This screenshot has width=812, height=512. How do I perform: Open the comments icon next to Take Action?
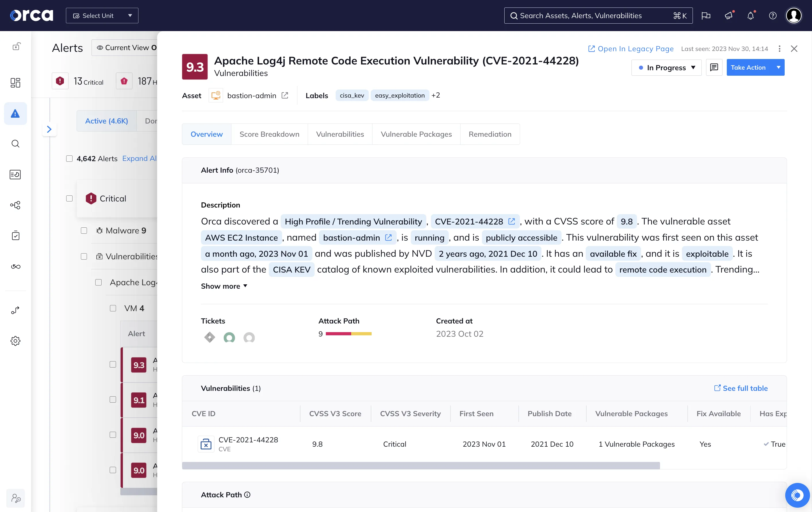click(714, 67)
